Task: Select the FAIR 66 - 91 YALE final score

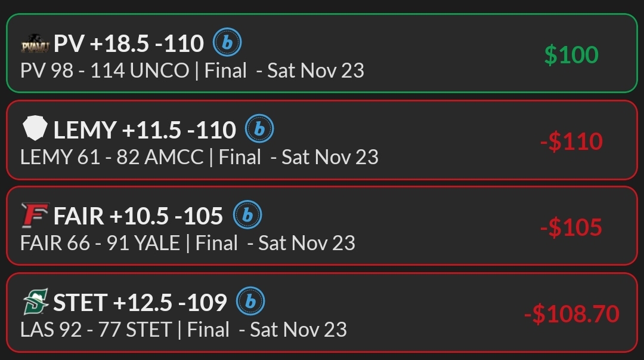Action: [x=100, y=244]
